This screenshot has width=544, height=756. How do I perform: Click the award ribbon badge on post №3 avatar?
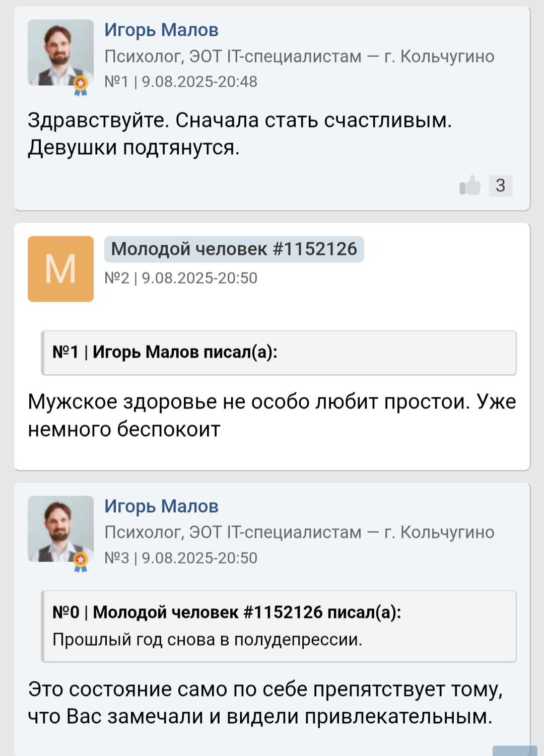pos(81,562)
